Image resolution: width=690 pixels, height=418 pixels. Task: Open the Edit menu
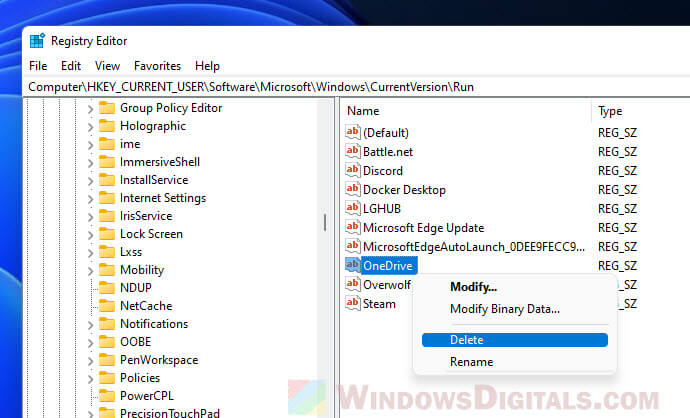(71, 66)
